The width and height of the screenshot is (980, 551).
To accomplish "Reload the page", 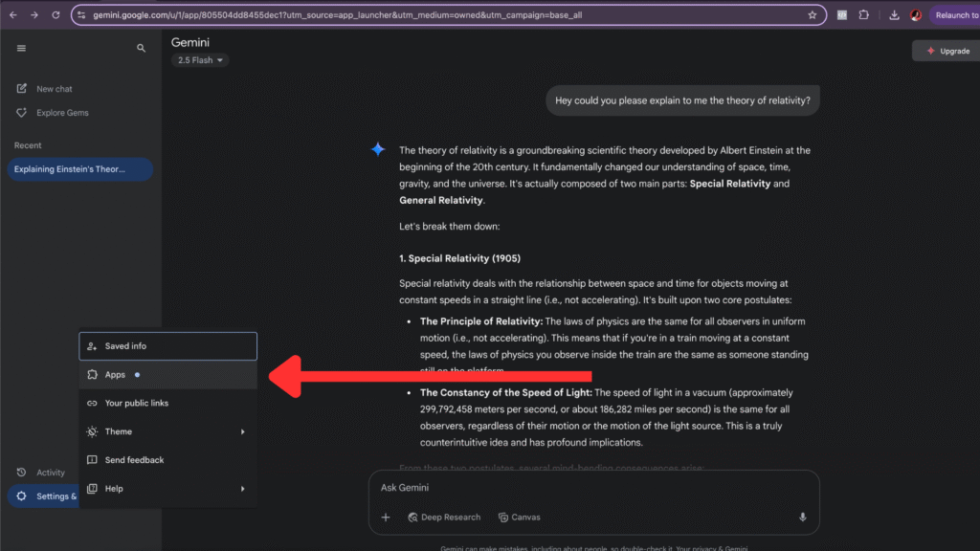I will pyautogui.click(x=56, y=15).
